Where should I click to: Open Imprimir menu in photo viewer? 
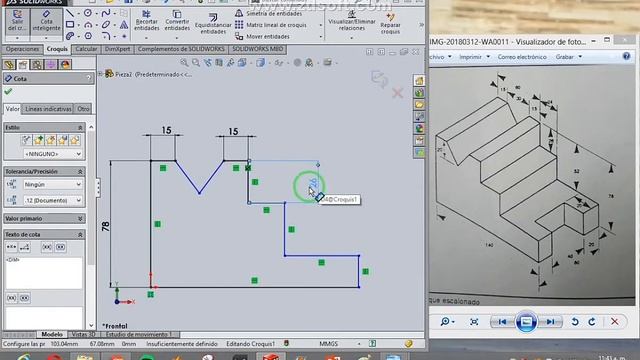coord(474,57)
